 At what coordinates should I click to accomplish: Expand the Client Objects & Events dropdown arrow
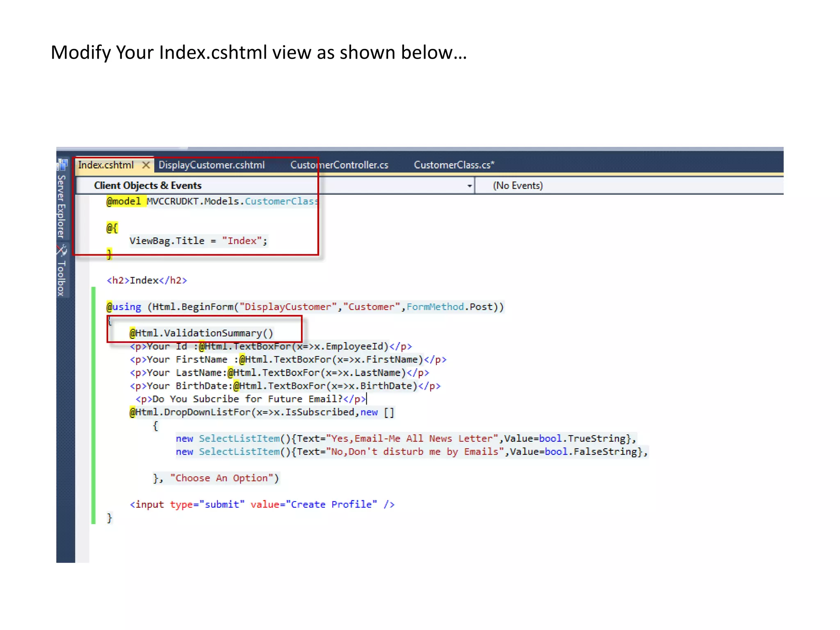[x=469, y=186]
